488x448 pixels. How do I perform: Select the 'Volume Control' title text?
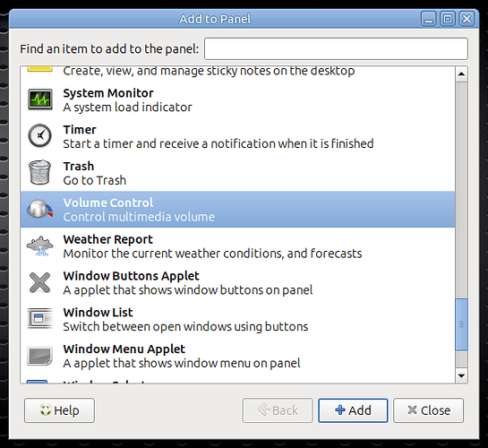point(108,202)
